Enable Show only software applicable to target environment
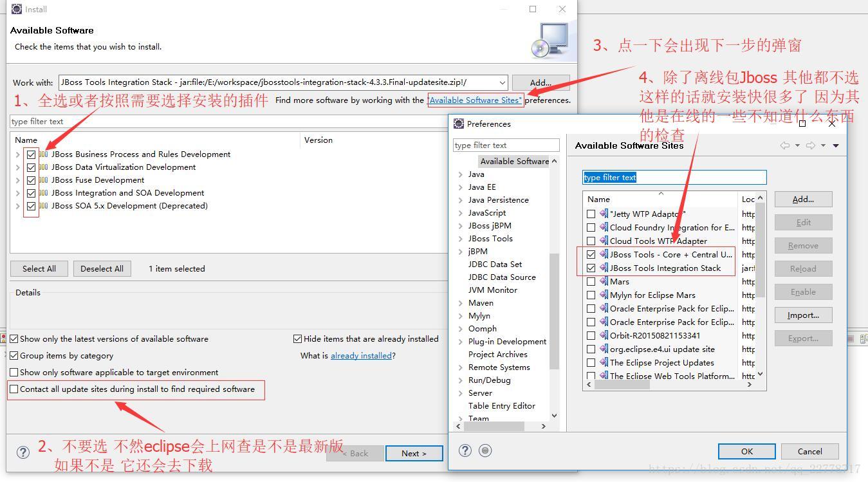 (14, 372)
